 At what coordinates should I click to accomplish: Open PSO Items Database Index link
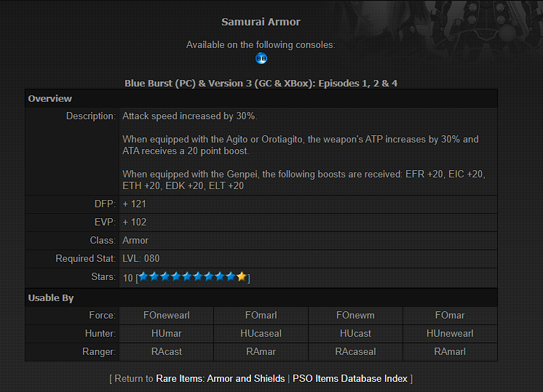tap(350, 378)
